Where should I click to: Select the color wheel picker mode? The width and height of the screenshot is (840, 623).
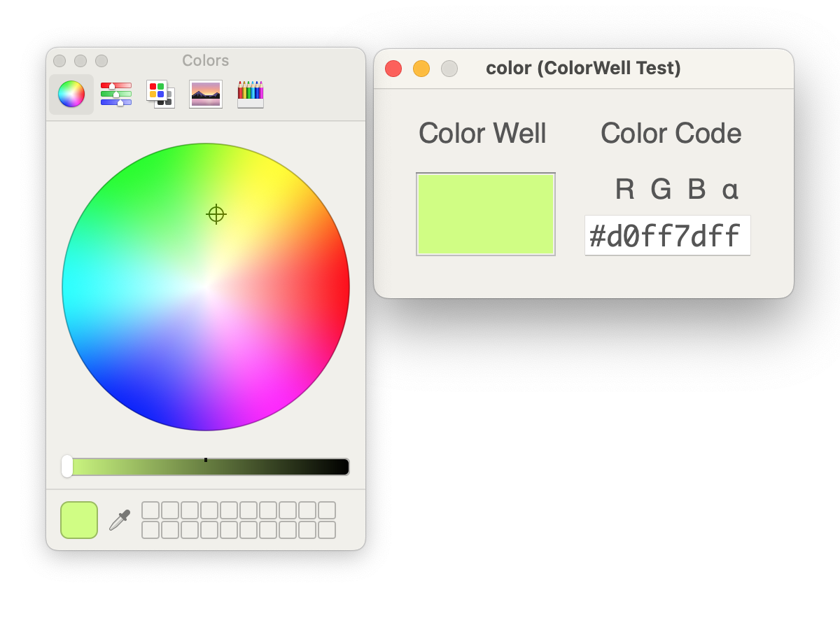pos(71,94)
